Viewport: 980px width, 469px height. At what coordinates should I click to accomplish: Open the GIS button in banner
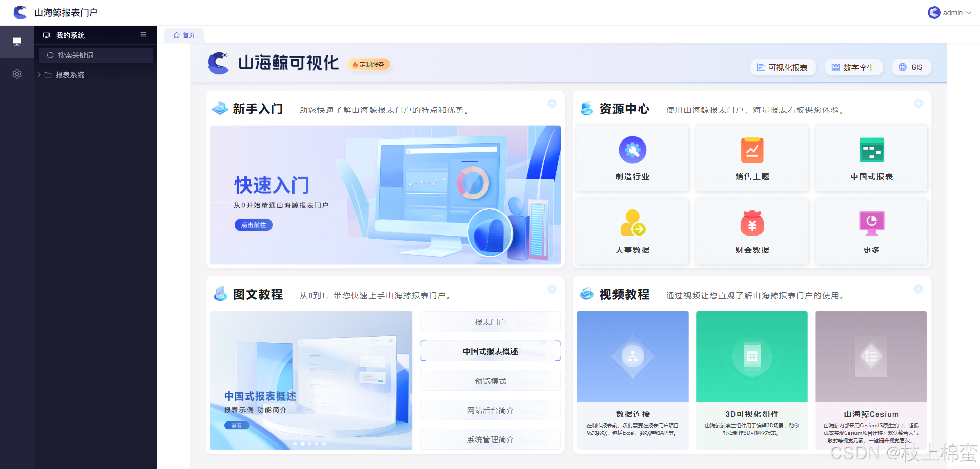911,67
